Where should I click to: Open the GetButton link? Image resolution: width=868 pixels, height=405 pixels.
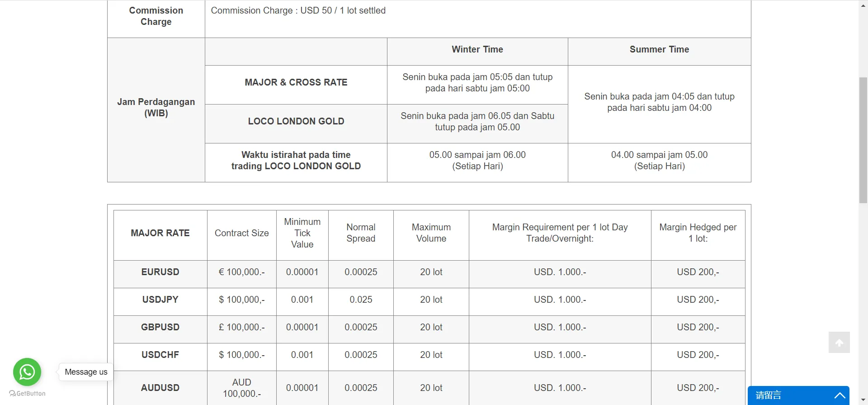pos(27,393)
